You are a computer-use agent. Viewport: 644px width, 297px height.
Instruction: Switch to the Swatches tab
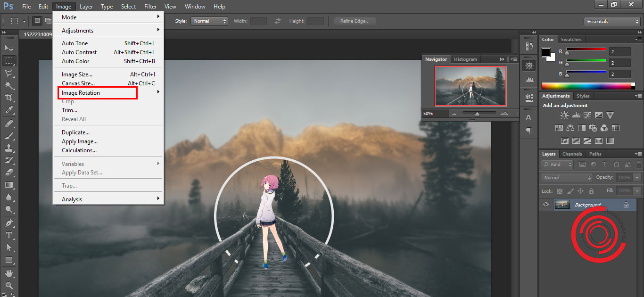(571, 40)
